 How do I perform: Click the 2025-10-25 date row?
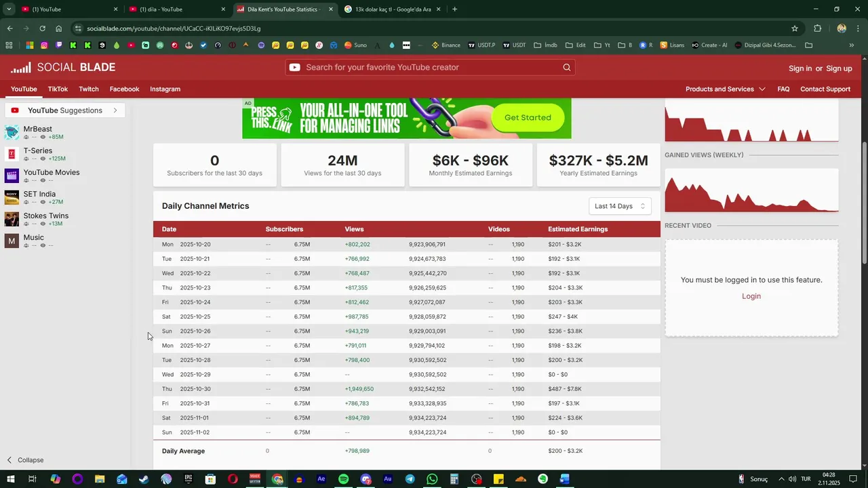(406, 317)
